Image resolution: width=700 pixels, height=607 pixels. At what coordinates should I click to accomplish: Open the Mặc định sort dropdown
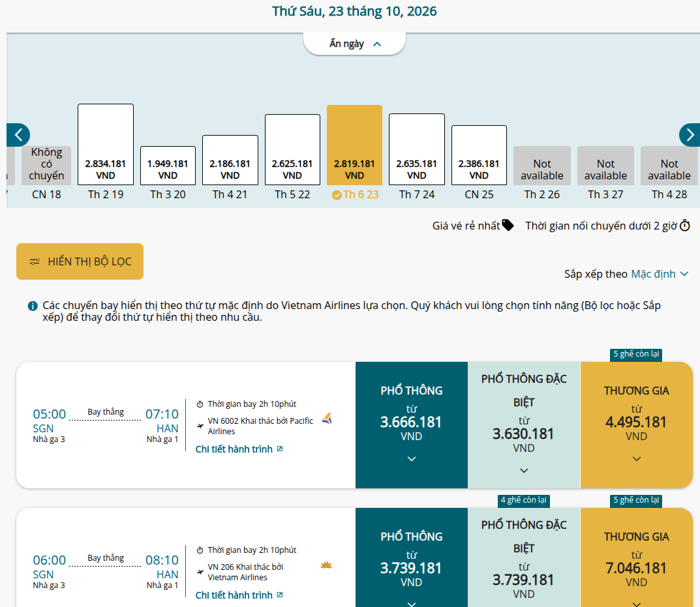pyautogui.click(x=660, y=274)
